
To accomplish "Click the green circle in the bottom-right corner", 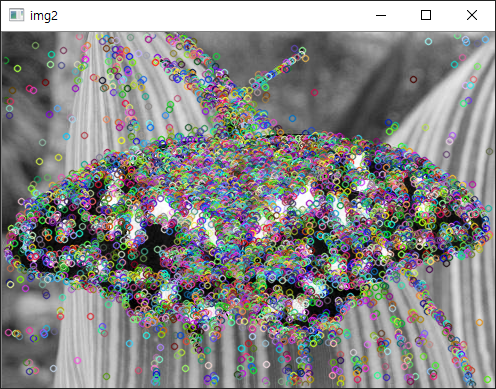I will click(x=487, y=379).
